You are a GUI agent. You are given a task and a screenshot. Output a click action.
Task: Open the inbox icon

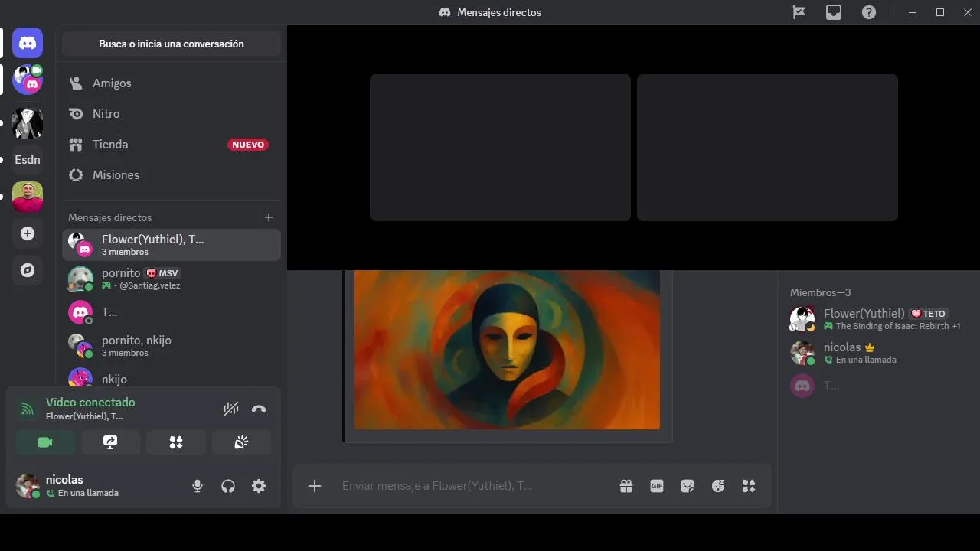(834, 12)
